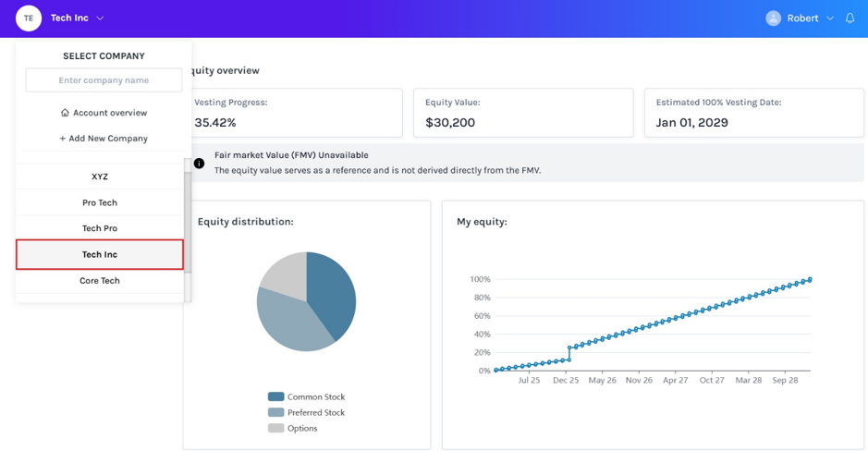
Task: Toggle the Options legend swatch
Action: 275,428
